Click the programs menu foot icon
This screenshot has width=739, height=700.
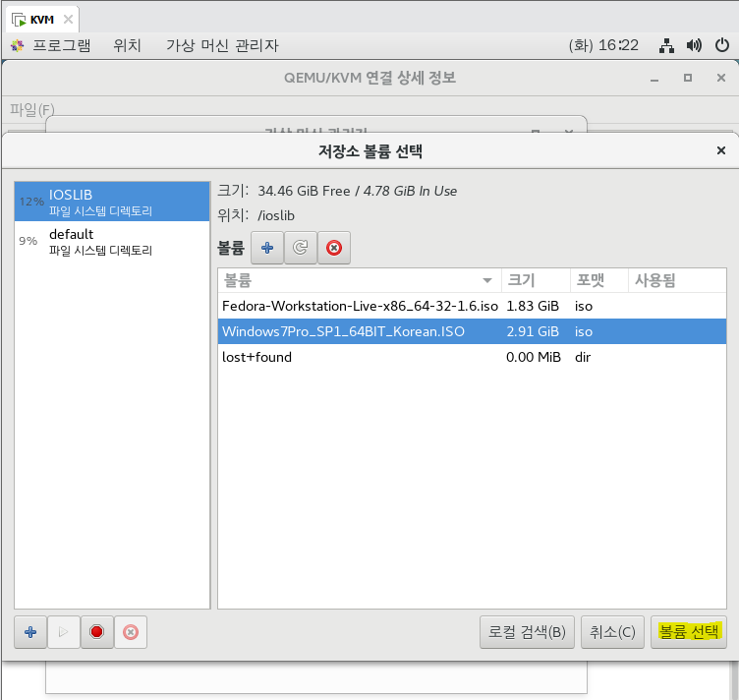(18, 45)
